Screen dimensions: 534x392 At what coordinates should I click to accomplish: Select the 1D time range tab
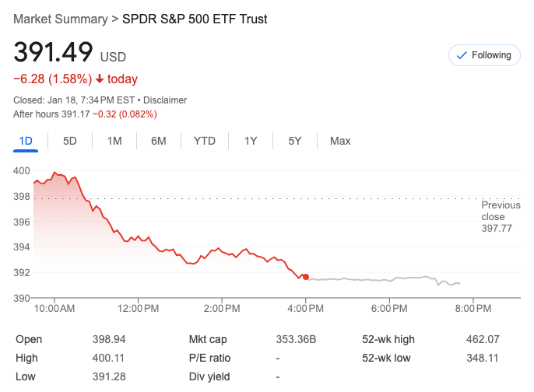point(25,141)
